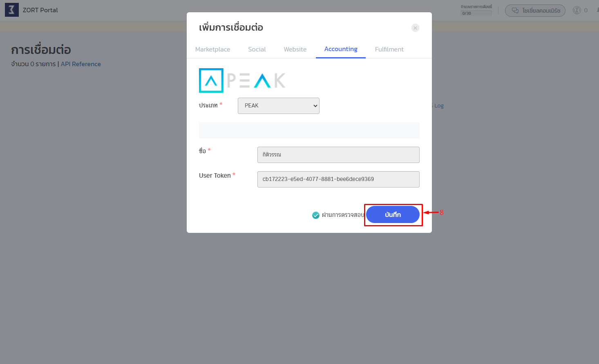Select the Accounting tab
This screenshot has width=599, height=364.
click(341, 49)
